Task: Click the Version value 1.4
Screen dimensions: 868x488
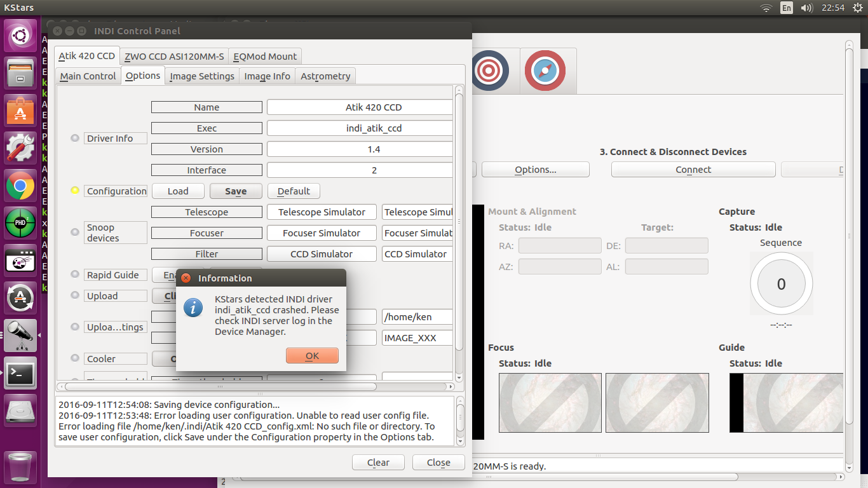Action: click(x=360, y=149)
